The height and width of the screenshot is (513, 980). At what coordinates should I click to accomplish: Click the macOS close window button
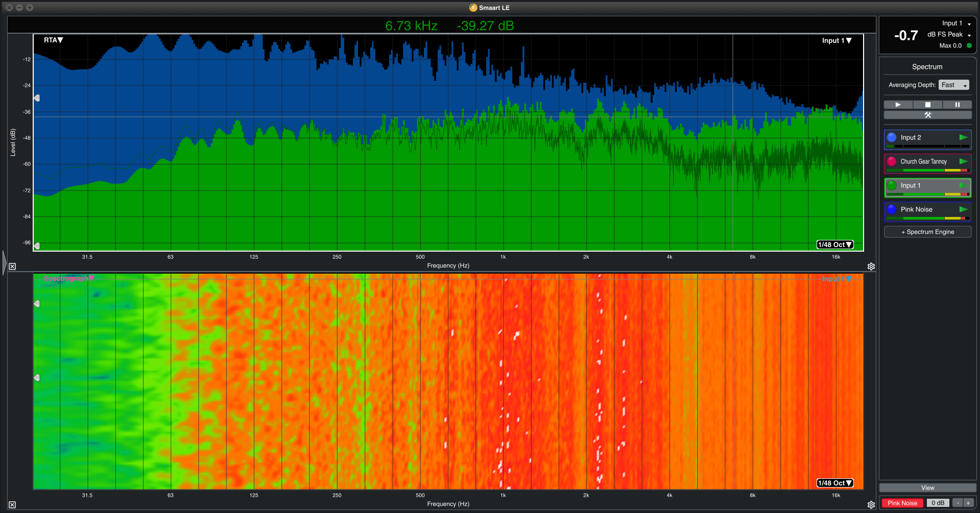9,8
